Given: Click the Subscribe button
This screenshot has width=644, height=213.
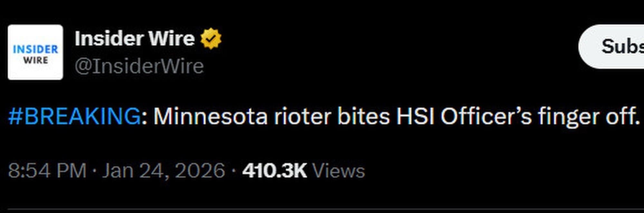Looking at the screenshot, I should pos(612,46).
